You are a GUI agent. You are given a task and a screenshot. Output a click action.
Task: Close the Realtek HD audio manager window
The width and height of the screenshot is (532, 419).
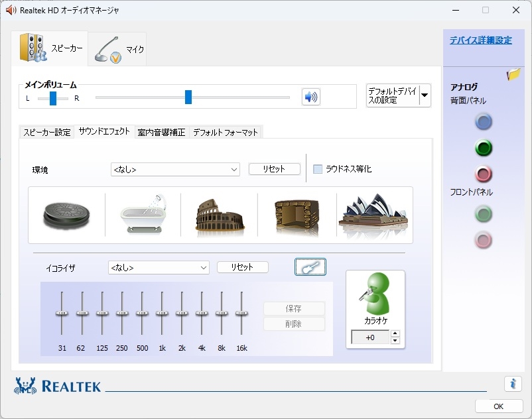pos(516,10)
